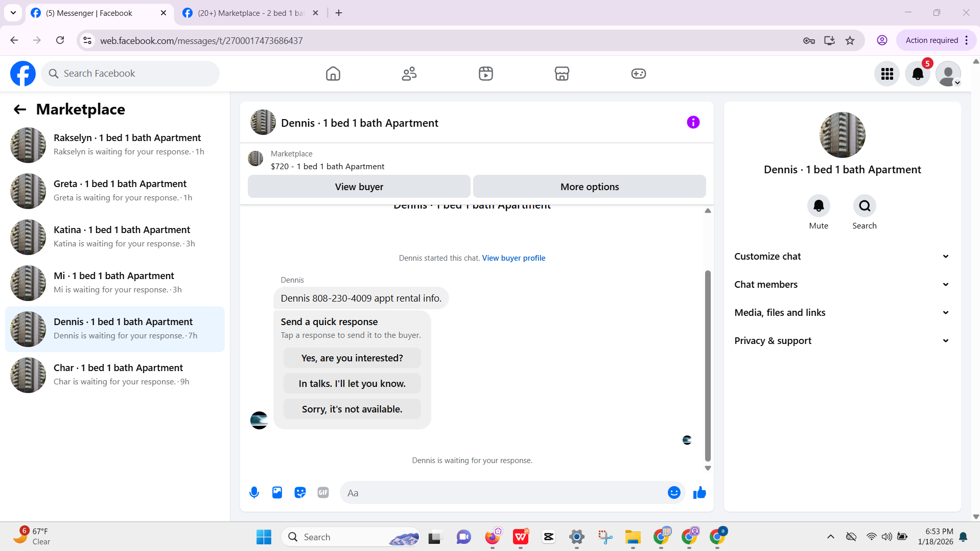This screenshot has height=551, width=980.
Task: Go back in browser history
Action: pos(14,40)
